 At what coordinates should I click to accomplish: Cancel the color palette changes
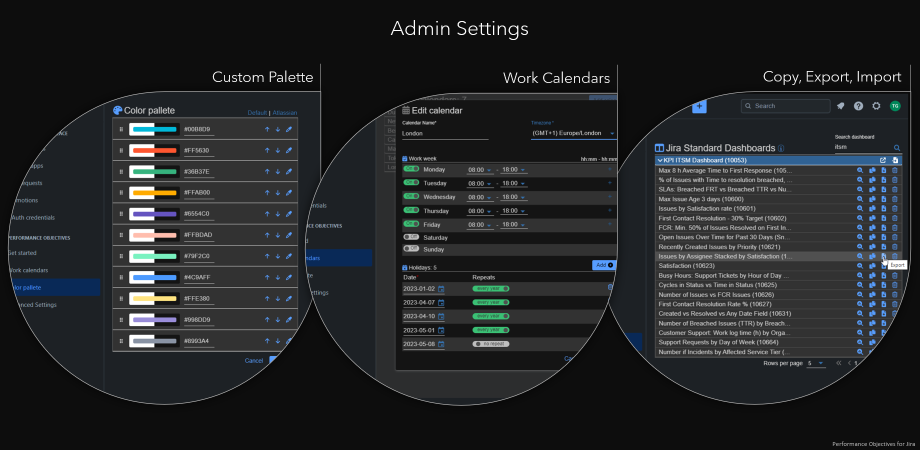(x=254, y=360)
